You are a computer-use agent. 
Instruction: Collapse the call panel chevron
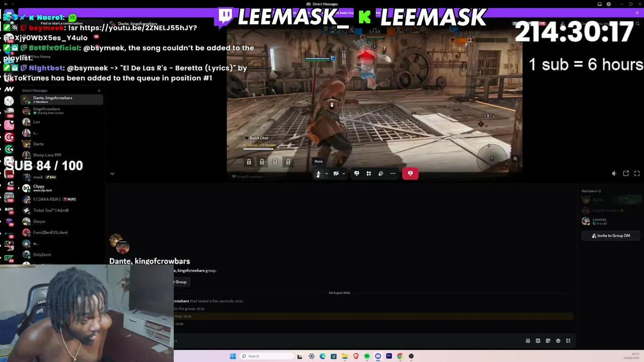112,173
